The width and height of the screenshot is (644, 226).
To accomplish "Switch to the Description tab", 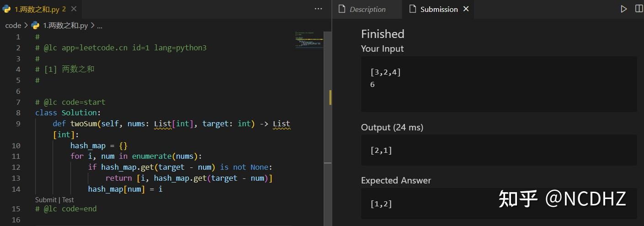I will pyautogui.click(x=367, y=9).
